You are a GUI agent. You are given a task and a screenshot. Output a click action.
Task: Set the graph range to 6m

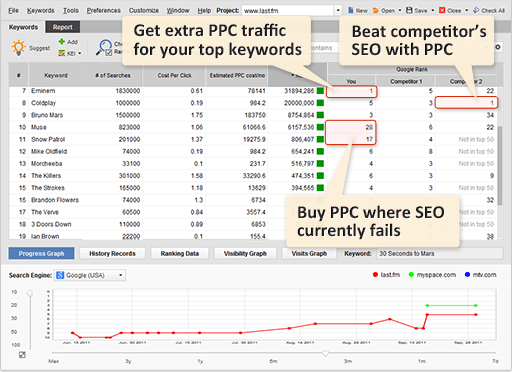273,361
